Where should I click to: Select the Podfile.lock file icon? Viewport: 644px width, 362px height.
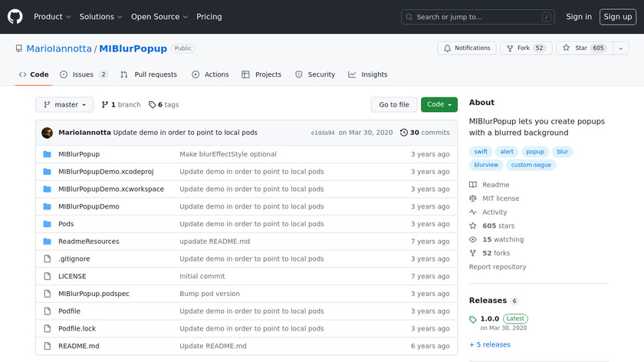[x=48, y=328]
